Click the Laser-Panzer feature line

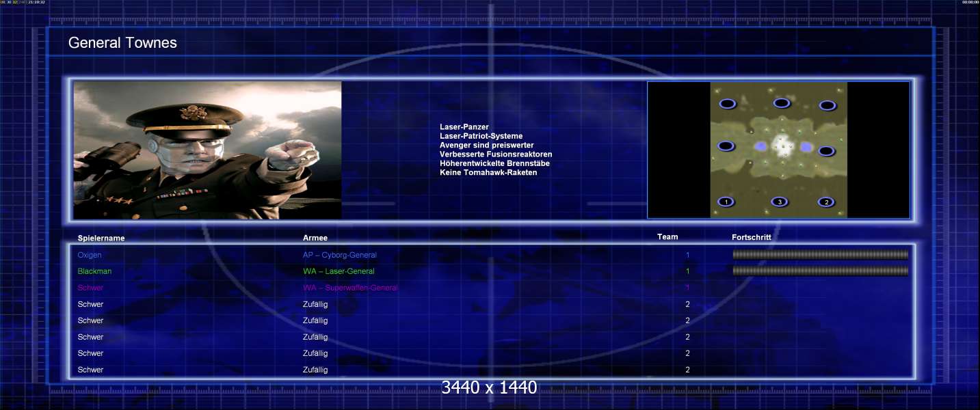pyautogui.click(x=464, y=127)
